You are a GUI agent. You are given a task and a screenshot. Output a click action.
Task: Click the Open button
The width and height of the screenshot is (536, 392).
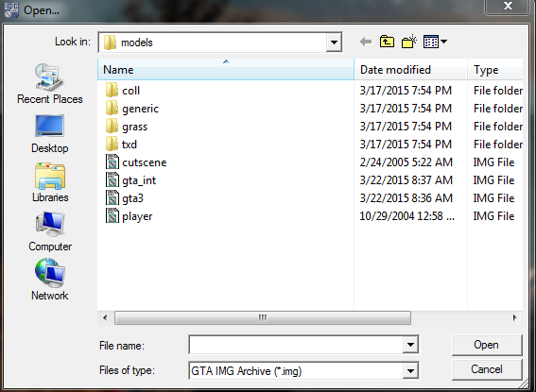487,345
